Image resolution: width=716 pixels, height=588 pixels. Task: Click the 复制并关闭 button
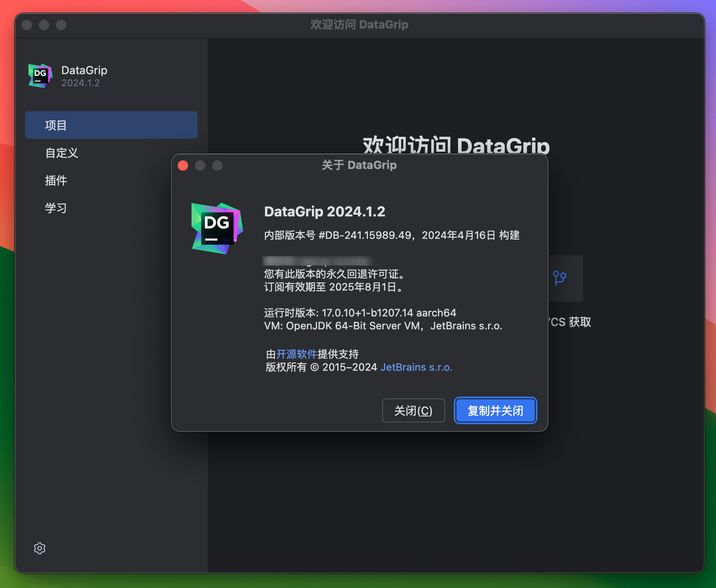[495, 410]
